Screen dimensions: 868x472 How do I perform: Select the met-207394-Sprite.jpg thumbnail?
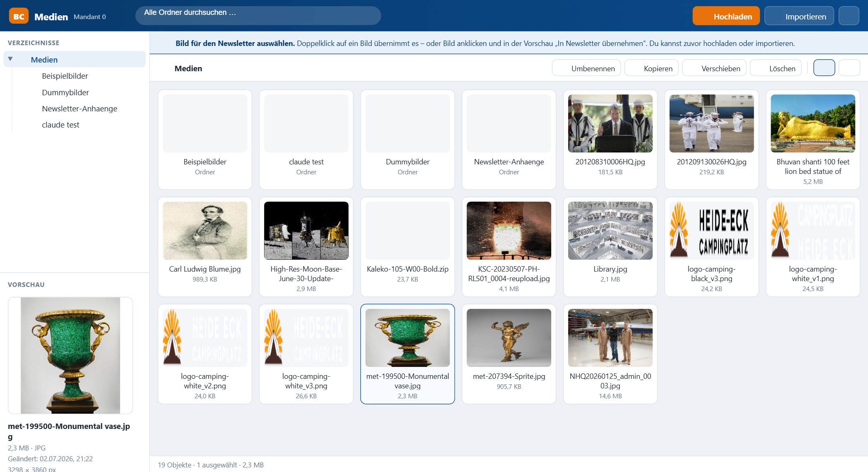(509, 338)
